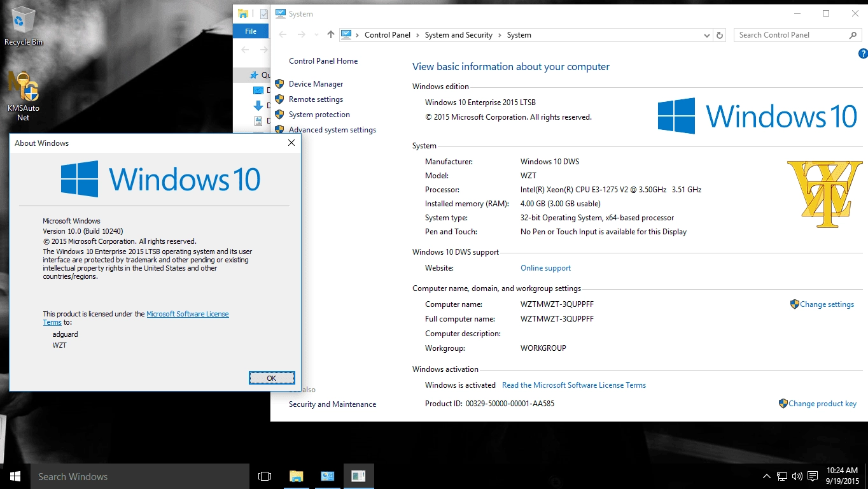Click Forward arrow in System window
The width and height of the screenshot is (868, 489).
pos(302,35)
